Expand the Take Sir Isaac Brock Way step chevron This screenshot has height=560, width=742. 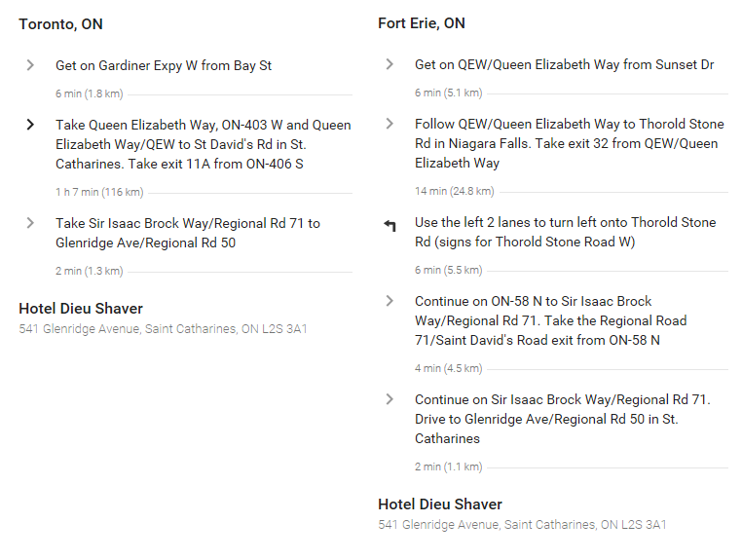click(x=30, y=223)
